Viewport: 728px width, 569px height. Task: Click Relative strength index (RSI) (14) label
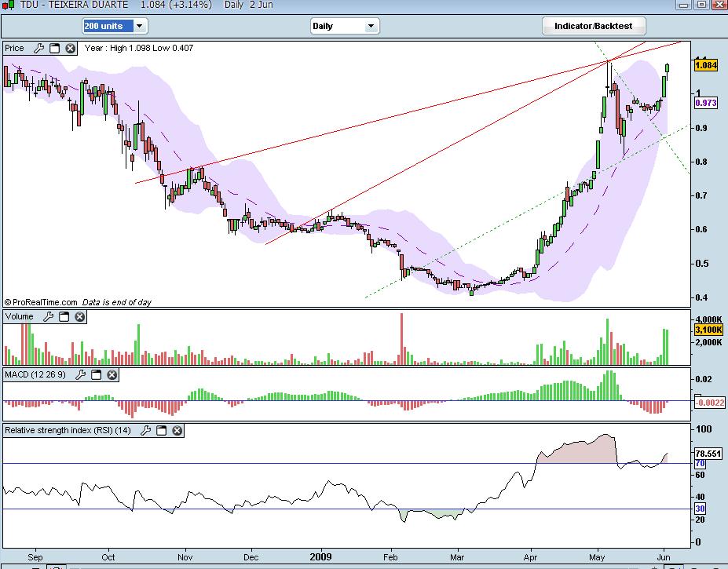[68, 430]
